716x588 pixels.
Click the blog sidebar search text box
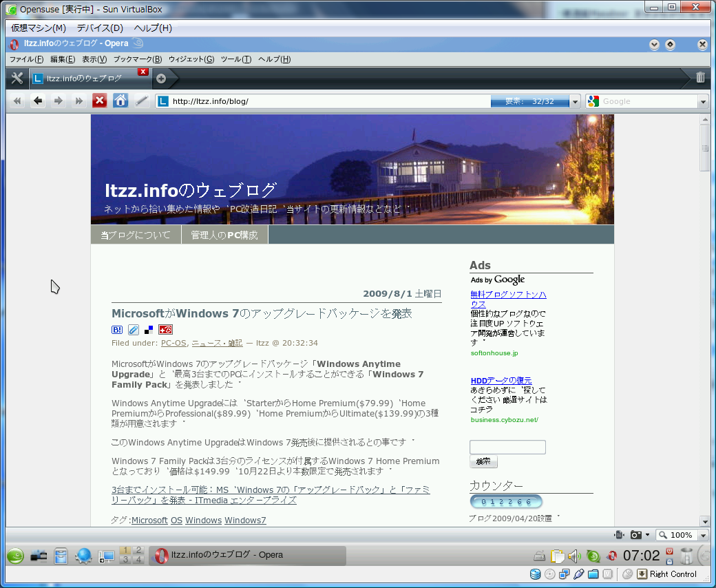click(x=508, y=447)
